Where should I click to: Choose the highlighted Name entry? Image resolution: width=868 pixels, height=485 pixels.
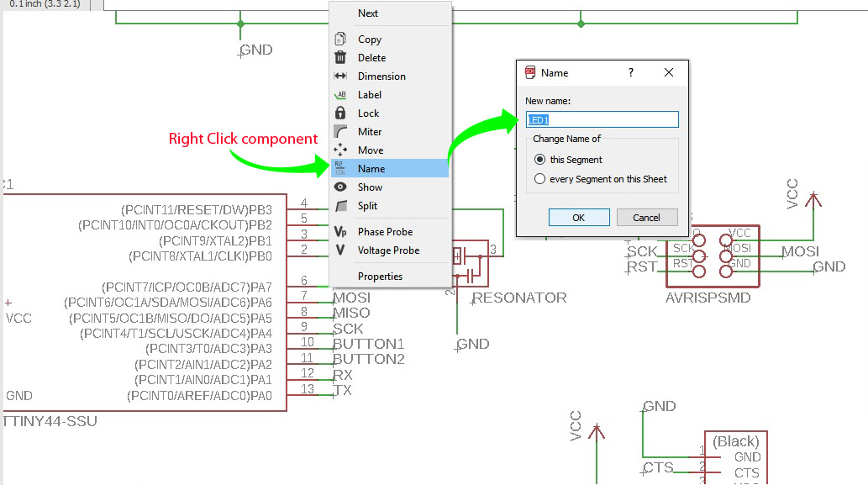click(x=390, y=168)
